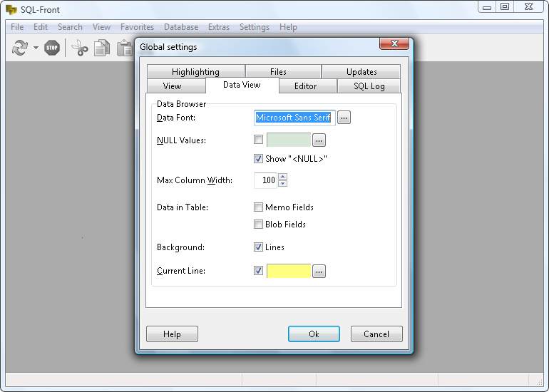Open the File menu
The width and height of the screenshot is (549, 392).
click(17, 27)
